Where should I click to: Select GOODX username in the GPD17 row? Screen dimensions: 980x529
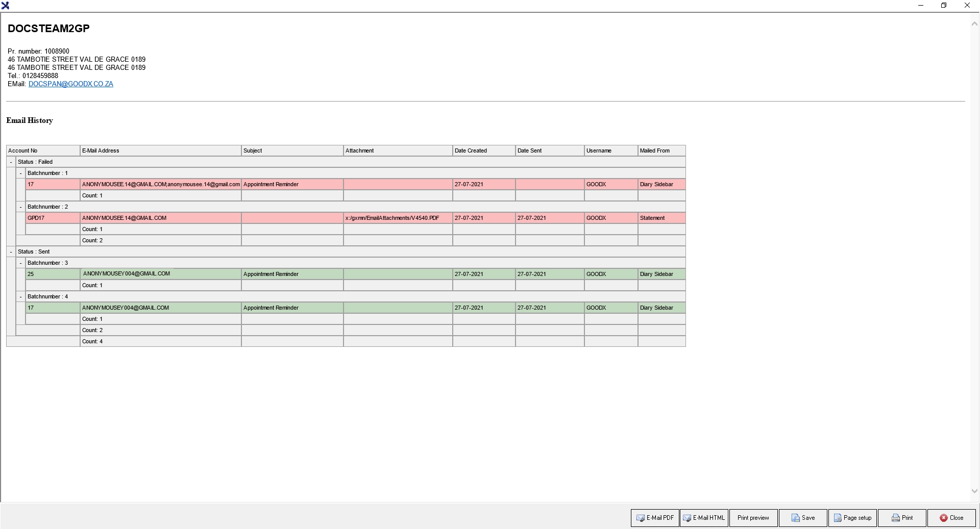pos(611,218)
